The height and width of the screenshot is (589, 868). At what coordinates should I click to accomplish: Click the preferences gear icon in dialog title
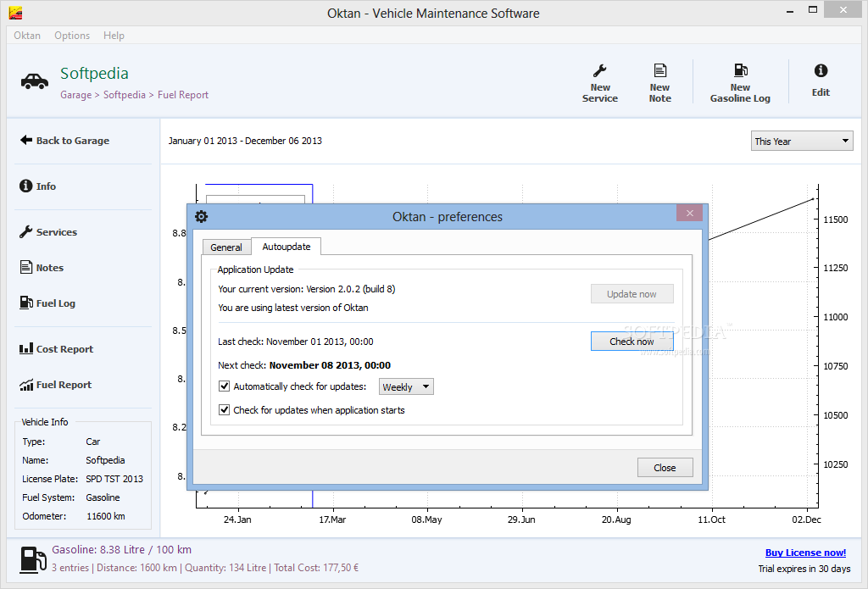click(x=202, y=216)
